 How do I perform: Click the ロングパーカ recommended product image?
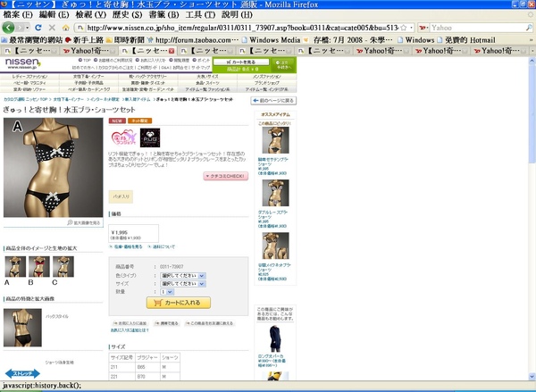[x=275, y=338]
